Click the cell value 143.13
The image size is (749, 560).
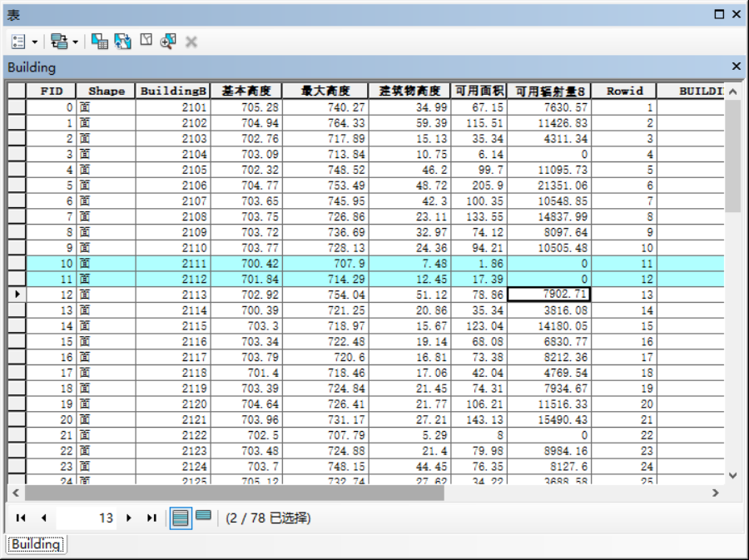click(x=479, y=419)
